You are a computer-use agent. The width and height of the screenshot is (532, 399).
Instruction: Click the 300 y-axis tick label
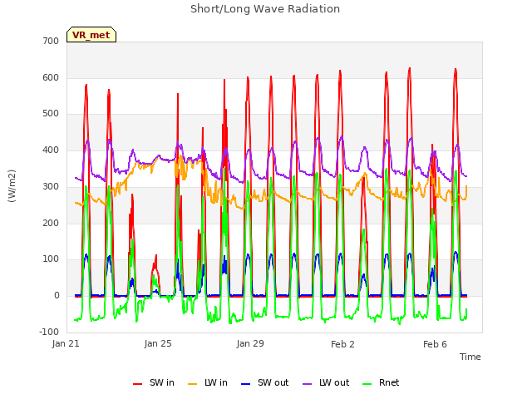(x=51, y=186)
